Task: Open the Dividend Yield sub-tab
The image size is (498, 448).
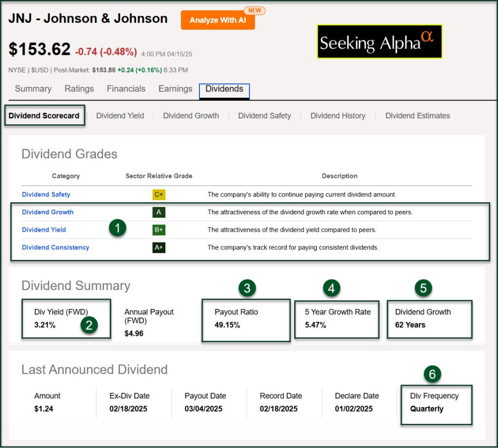Action: click(x=120, y=116)
